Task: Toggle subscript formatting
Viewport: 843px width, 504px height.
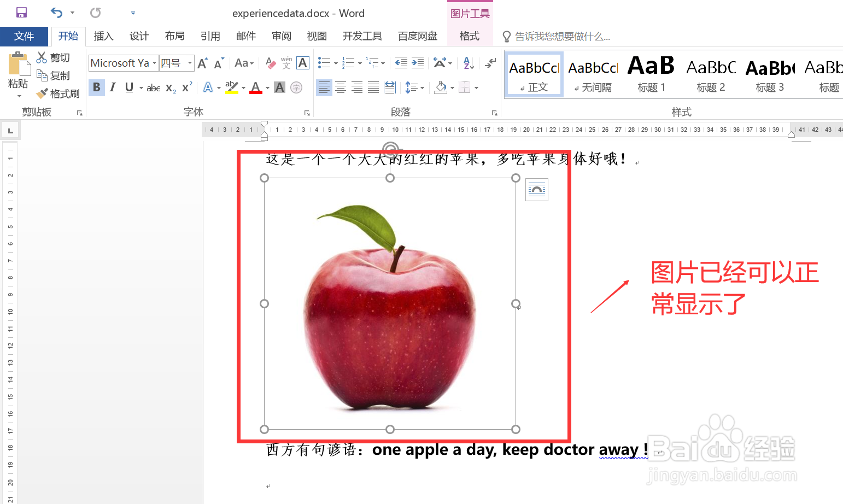Action: [171, 87]
